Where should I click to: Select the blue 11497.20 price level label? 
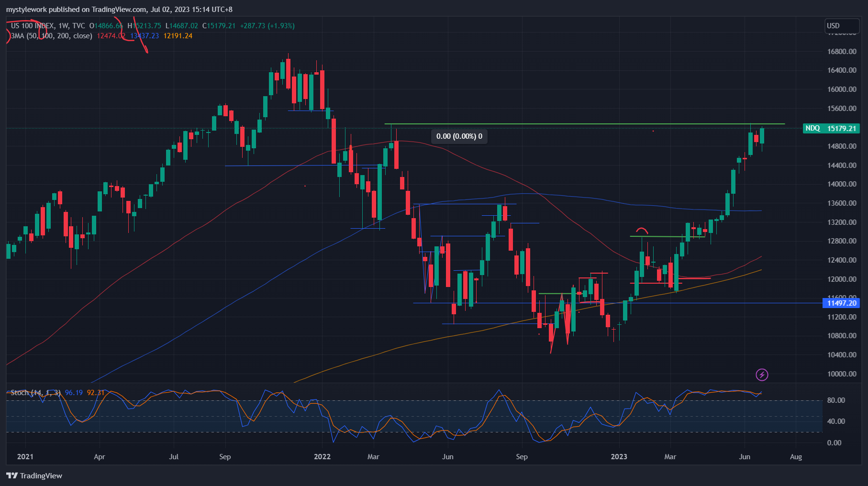pos(842,303)
